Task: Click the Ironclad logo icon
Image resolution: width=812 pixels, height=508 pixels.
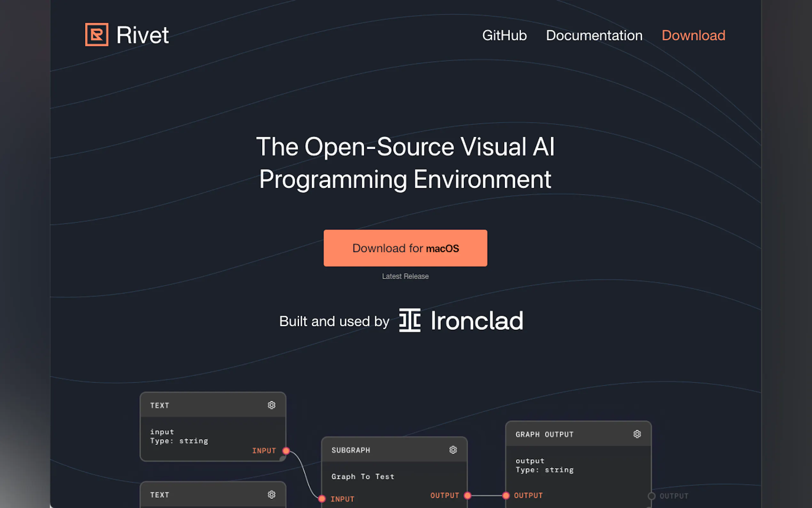Action: click(410, 320)
